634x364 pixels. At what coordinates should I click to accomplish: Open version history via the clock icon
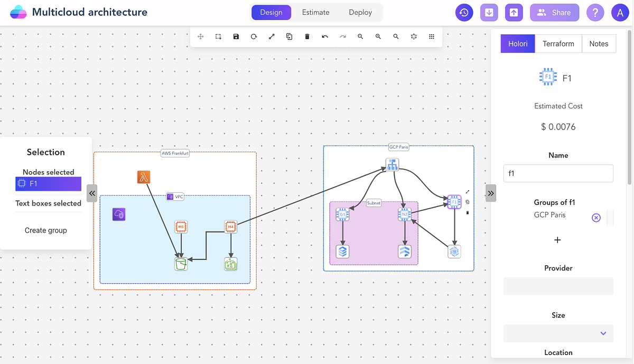464,12
